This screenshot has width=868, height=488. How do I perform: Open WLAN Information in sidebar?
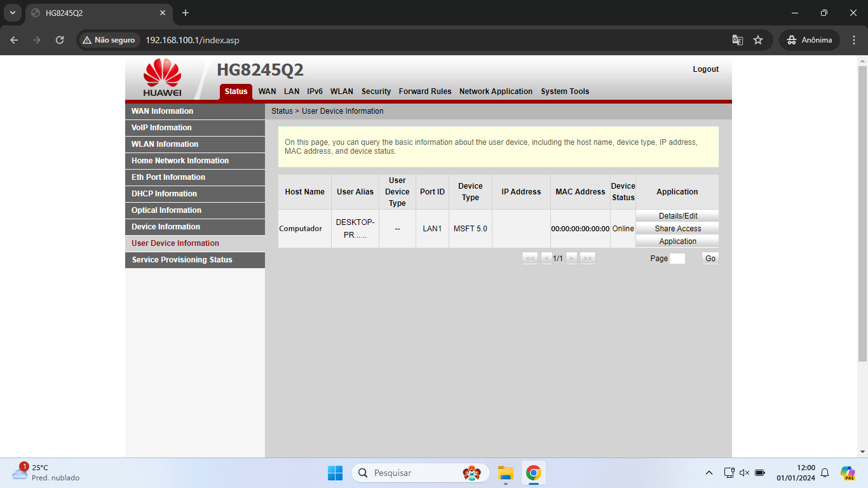pyautogui.click(x=195, y=144)
